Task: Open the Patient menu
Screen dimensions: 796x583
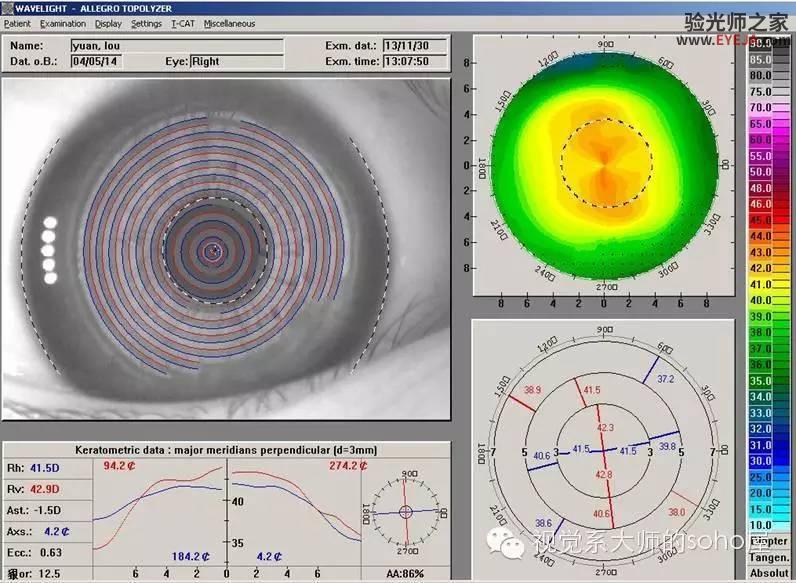Action: [17, 23]
